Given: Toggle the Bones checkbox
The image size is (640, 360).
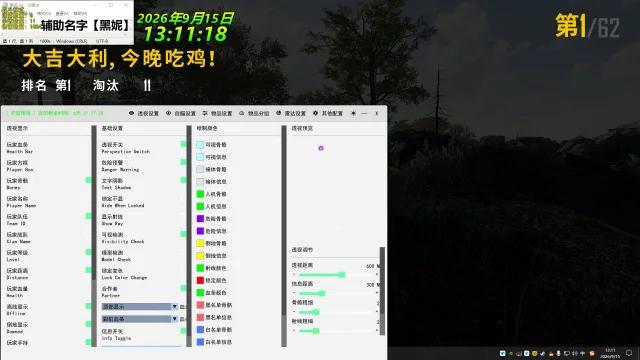Looking at the screenshot, I should pos(88,180).
